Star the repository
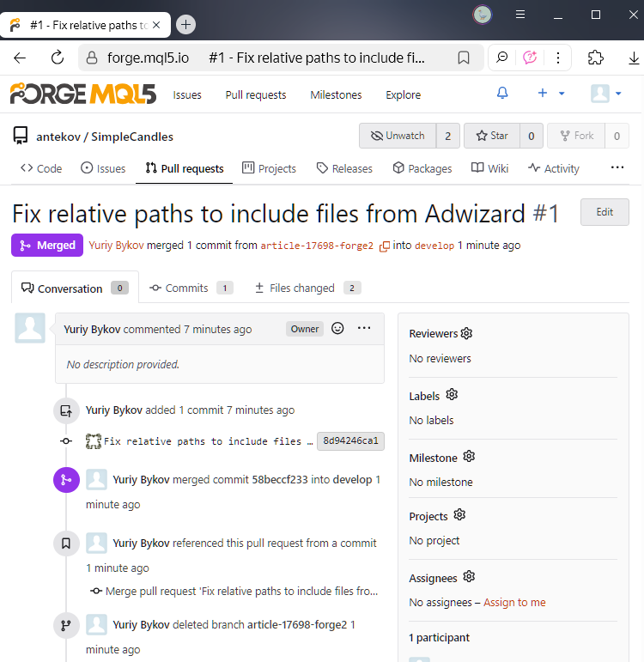The height and width of the screenshot is (662, 644). pos(491,136)
